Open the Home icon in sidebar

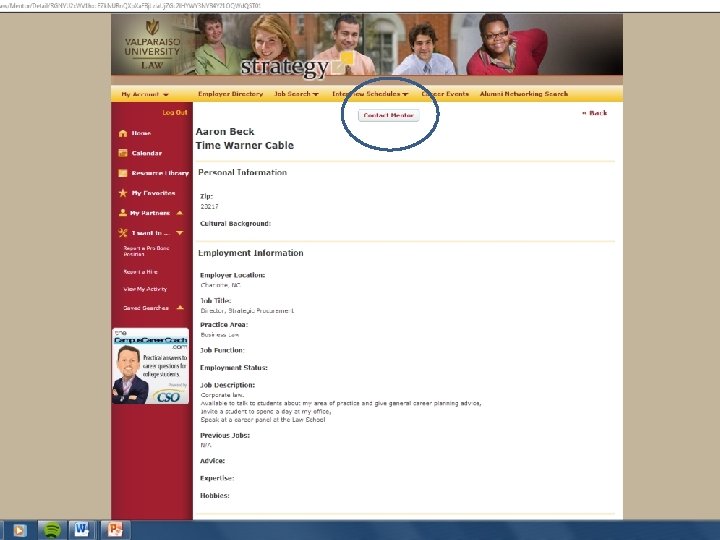[123, 133]
